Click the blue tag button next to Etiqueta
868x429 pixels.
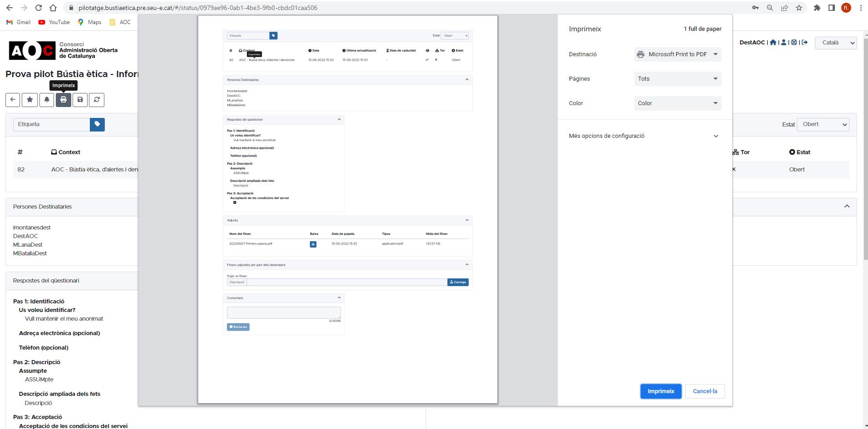[97, 124]
